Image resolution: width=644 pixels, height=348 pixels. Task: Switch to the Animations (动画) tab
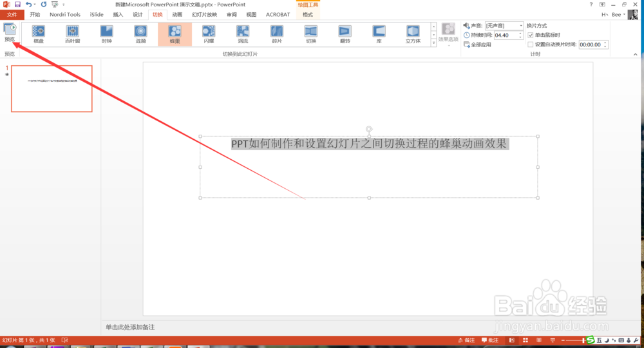click(x=177, y=14)
